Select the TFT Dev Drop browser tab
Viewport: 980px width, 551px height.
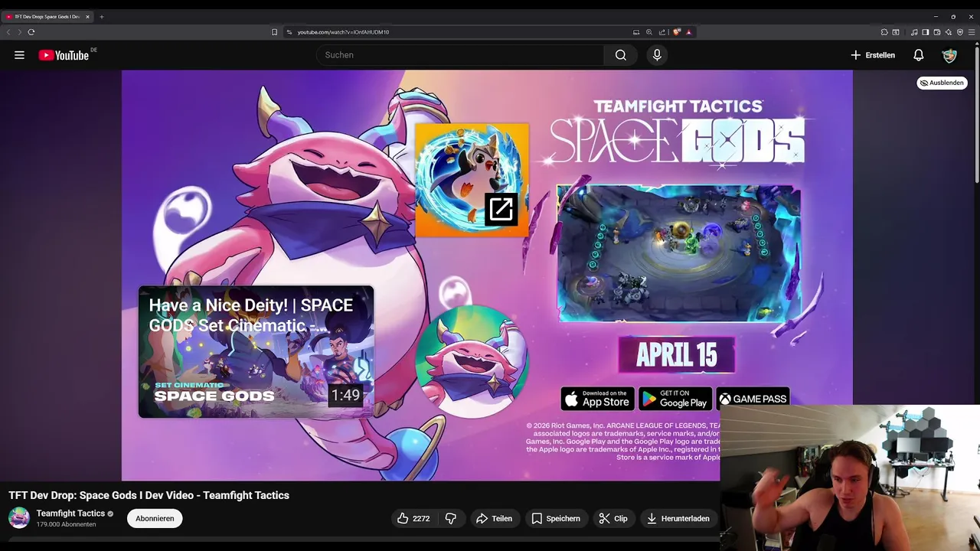tap(46, 16)
